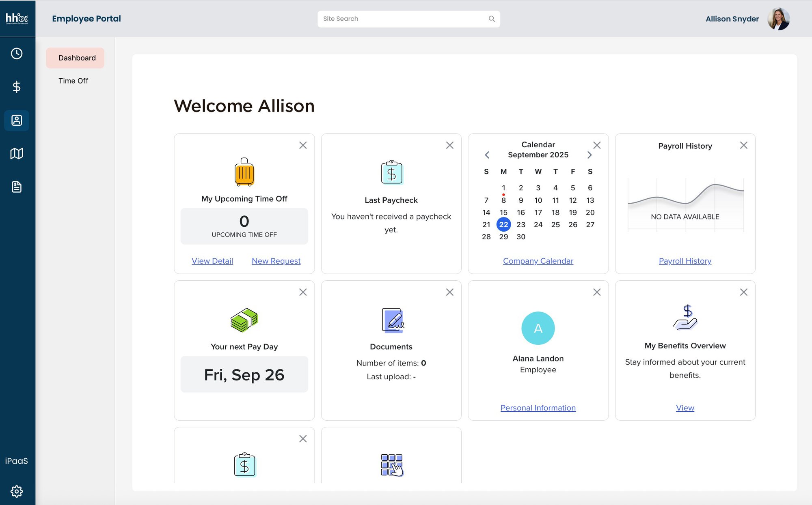Submit a New Request for time off

coord(276,261)
